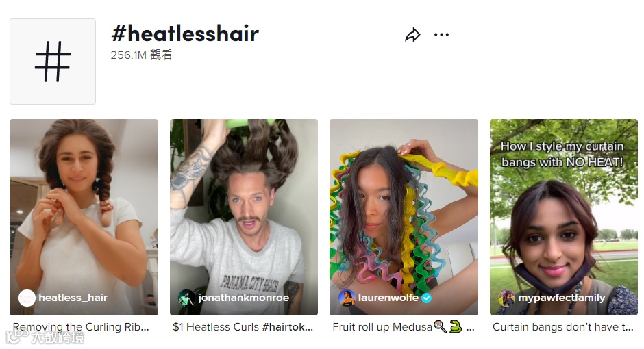Viewport: 644px width, 349px height.
Task: Click 'Removing the Curling Rib...' caption
Action: tap(81, 327)
